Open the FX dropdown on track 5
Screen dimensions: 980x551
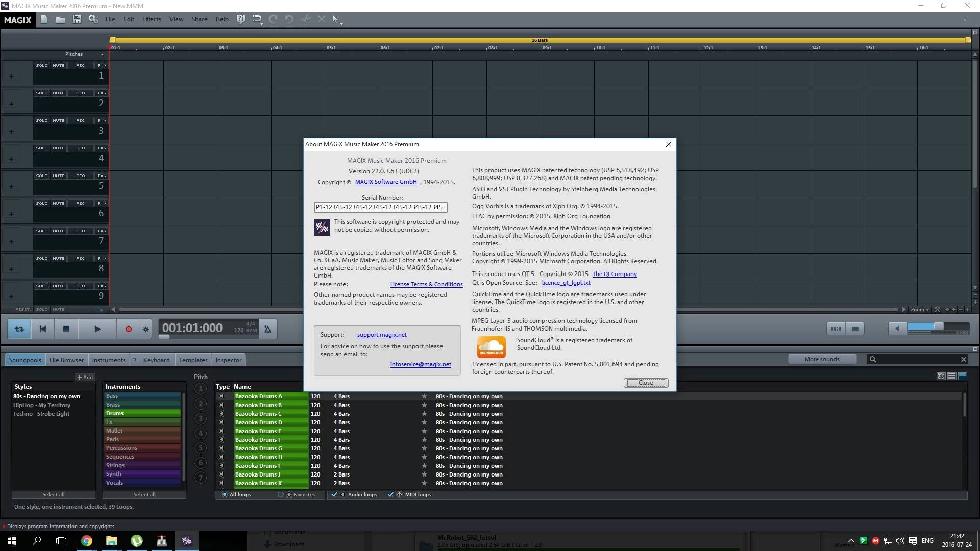coord(102,176)
